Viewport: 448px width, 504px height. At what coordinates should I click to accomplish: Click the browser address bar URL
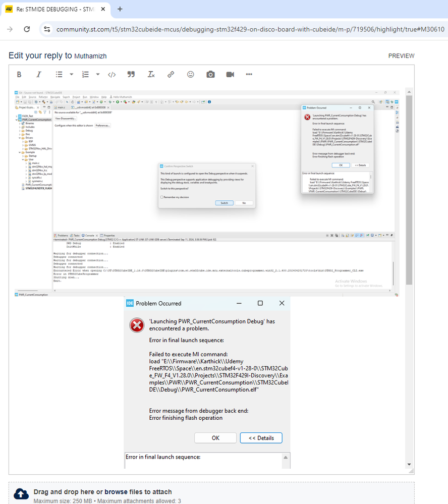click(250, 29)
